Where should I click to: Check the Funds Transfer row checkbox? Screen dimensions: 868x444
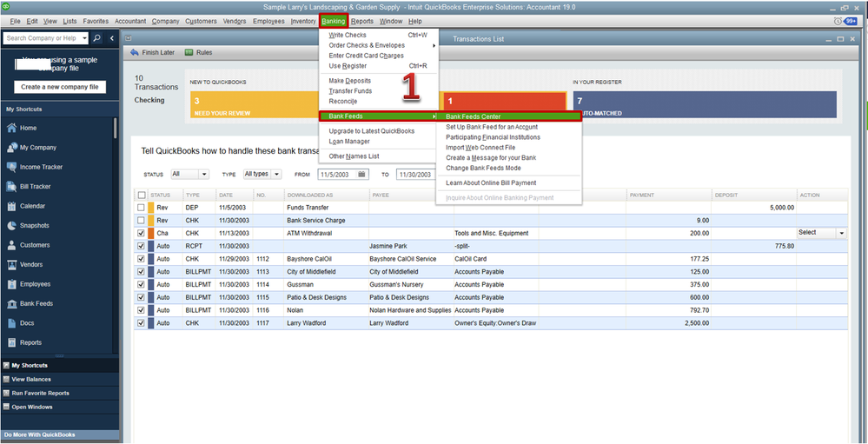point(141,208)
